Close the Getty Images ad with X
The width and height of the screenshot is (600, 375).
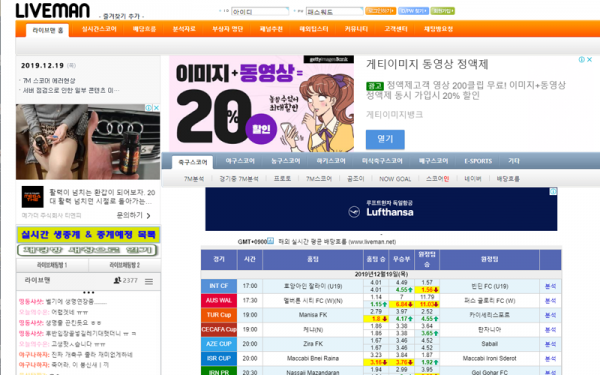[x=590, y=59]
